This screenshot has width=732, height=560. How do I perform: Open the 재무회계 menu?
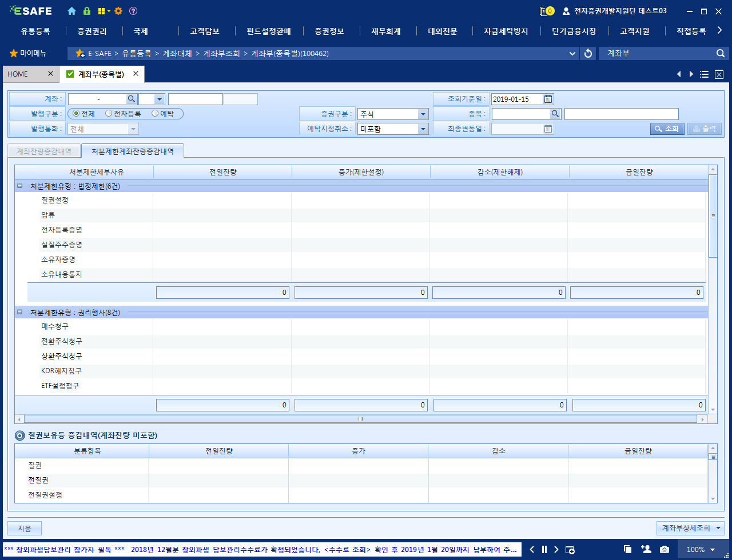(x=385, y=31)
